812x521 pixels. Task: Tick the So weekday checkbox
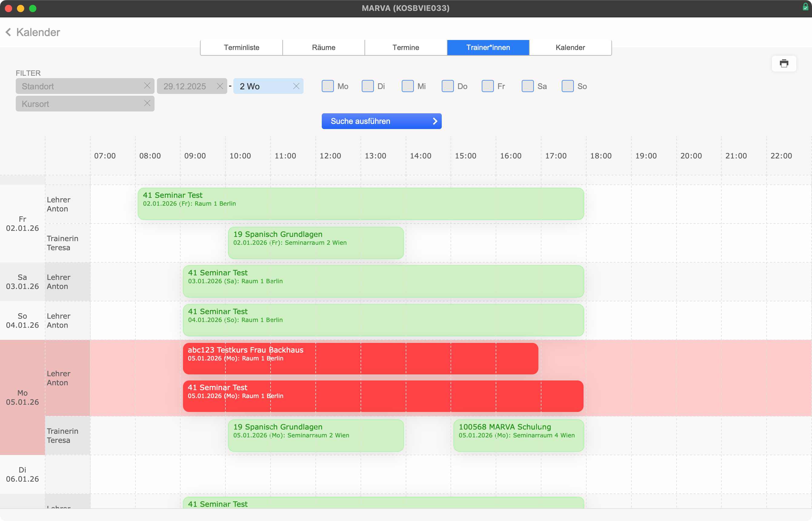(x=567, y=86)
